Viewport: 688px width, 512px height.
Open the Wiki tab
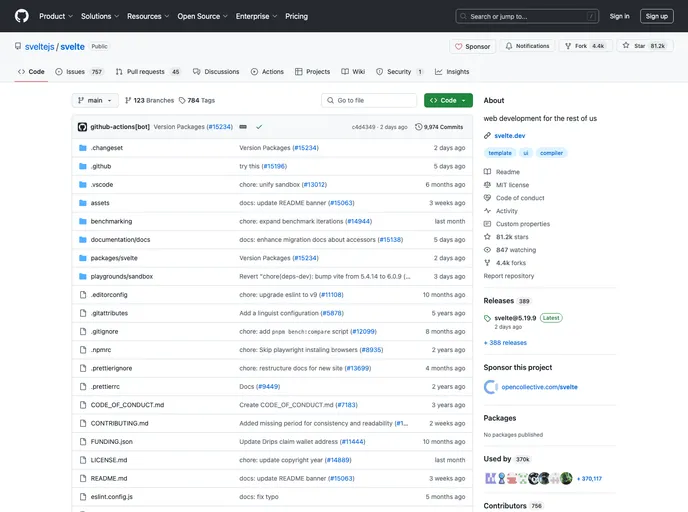pos(353,72)
